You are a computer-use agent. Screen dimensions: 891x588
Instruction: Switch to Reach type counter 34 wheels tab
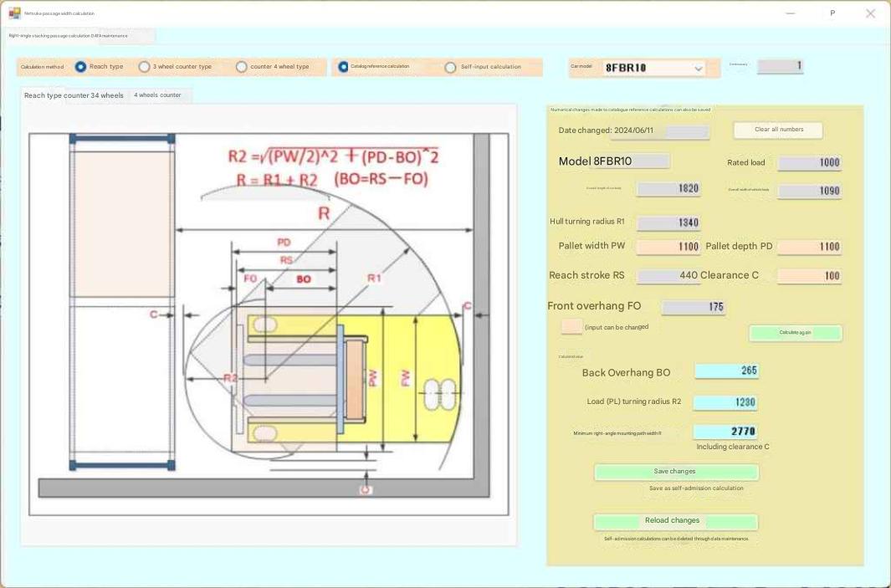[x=74, y=95]
